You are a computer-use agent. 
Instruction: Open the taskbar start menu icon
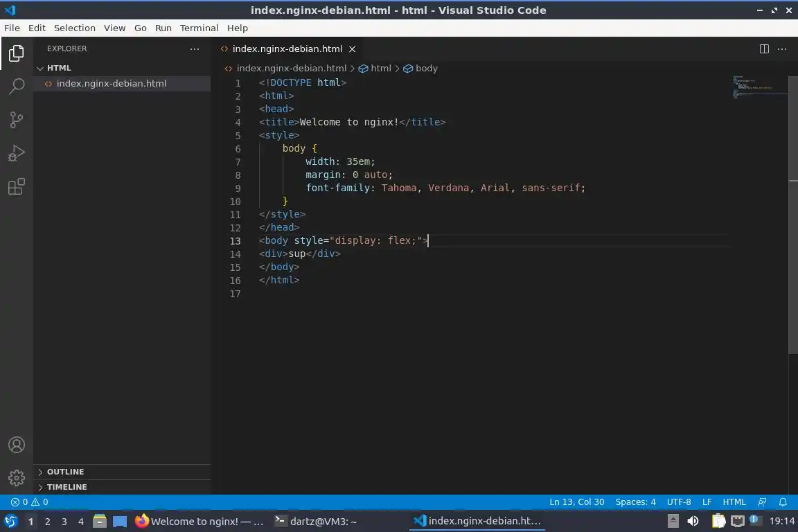[x=10, y=522]
